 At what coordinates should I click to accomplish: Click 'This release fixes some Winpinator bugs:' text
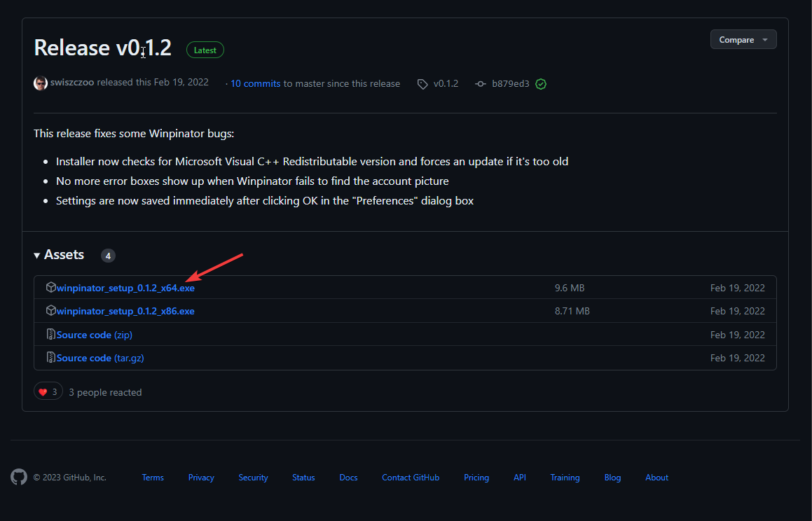[134, 134]
